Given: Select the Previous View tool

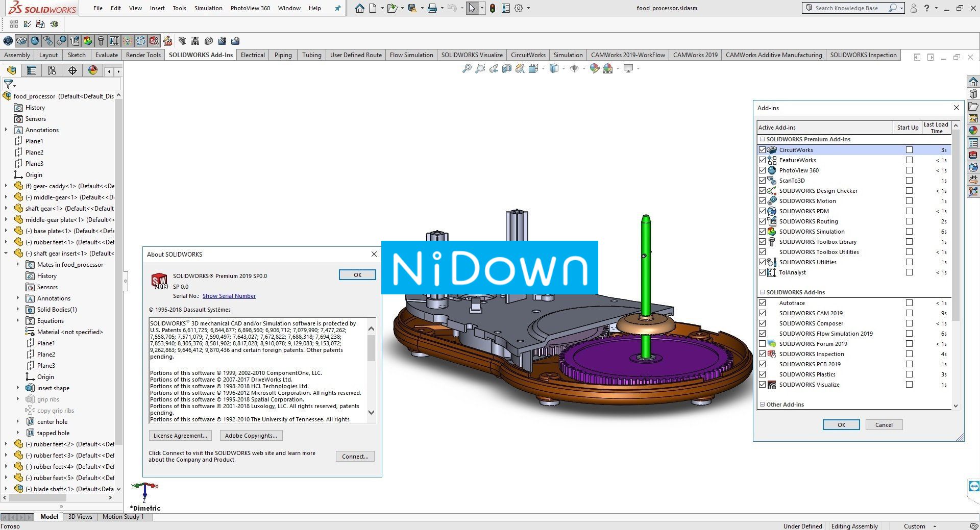Looking at the screenshot, I should point(494,69).
